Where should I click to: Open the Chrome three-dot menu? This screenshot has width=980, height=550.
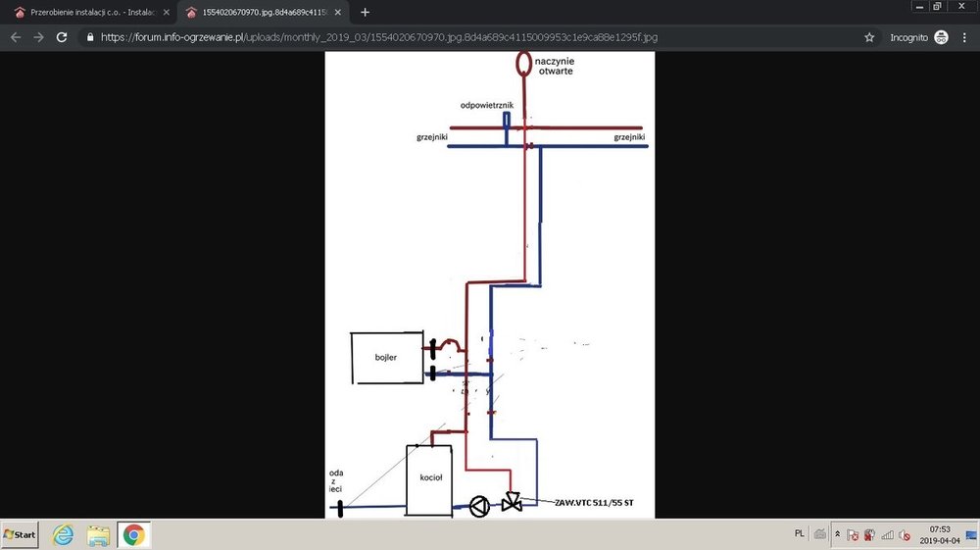click(964, 37)
